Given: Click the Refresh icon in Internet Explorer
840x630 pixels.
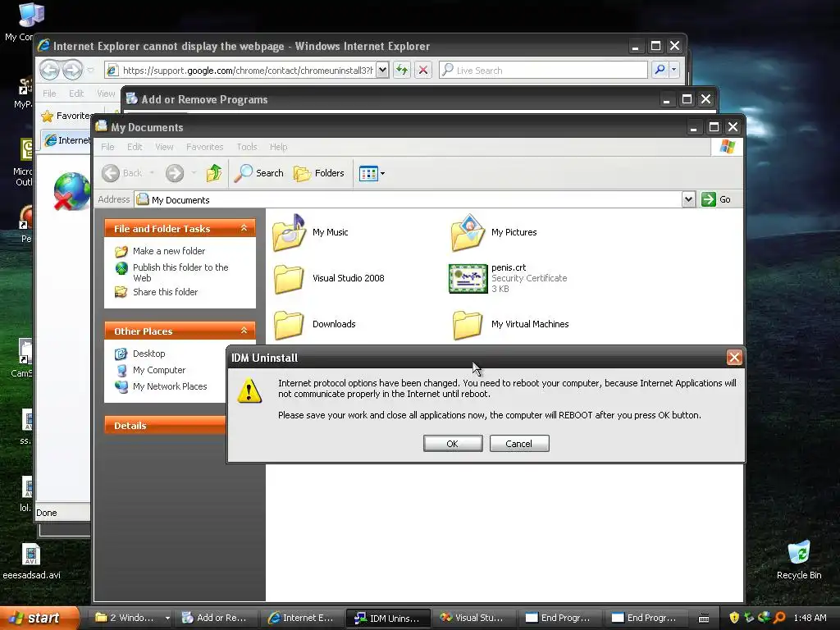Looking at the screenshot, I should click(x=402, y=71).
